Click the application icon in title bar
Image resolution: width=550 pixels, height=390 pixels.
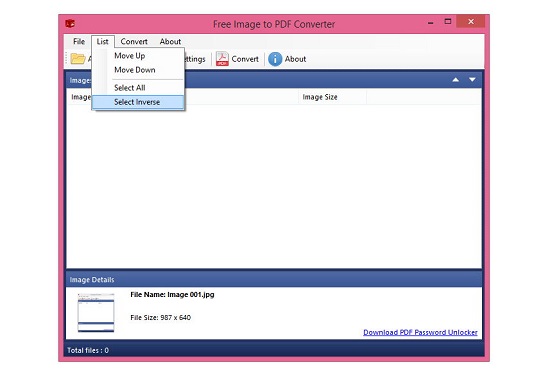[70, 23]
